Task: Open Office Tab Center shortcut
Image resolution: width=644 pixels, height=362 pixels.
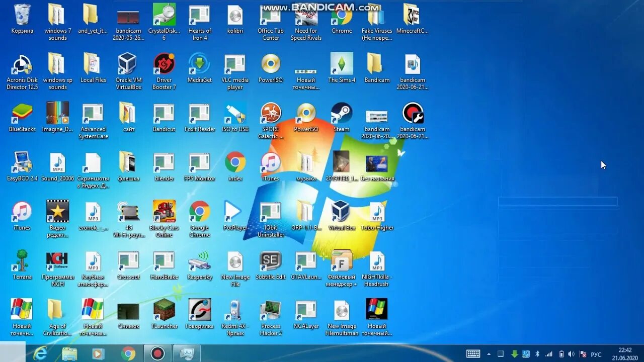Action: pyautogui.click(x=271, y=15)
